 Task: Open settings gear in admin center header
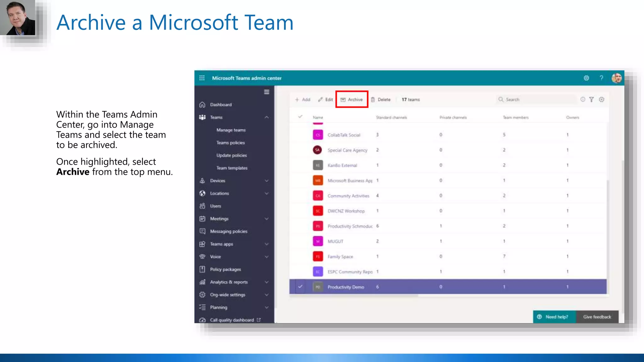[x=586, y=78]
